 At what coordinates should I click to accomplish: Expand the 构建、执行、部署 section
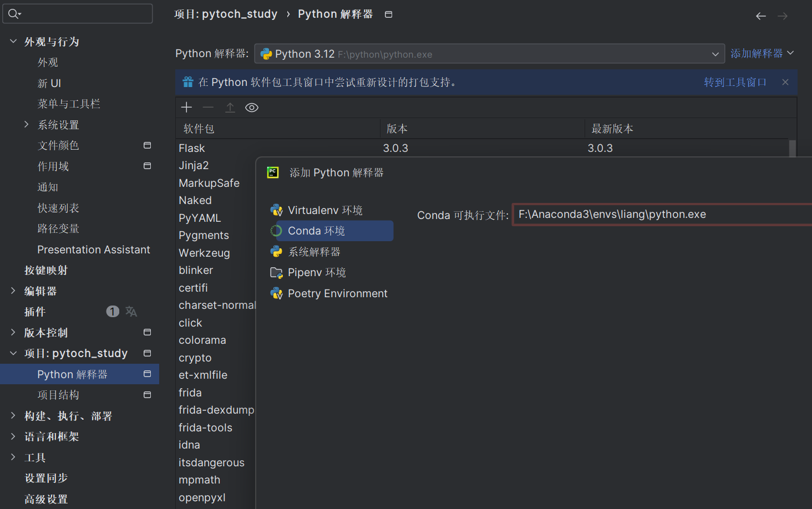13,415
